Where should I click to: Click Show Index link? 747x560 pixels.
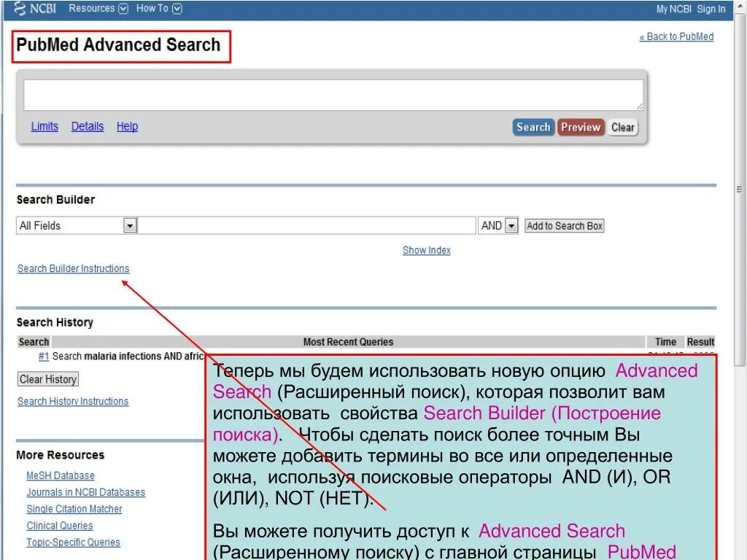pyautogui.click(x=426, y=250)
